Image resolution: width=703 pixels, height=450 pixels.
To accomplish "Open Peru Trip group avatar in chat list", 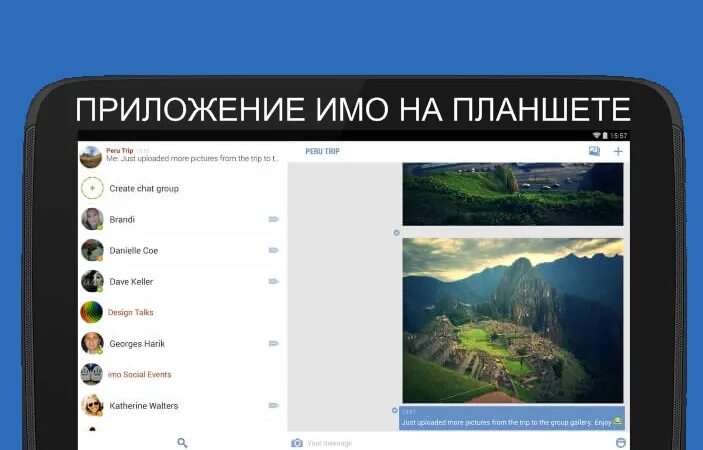I will 91,157.
